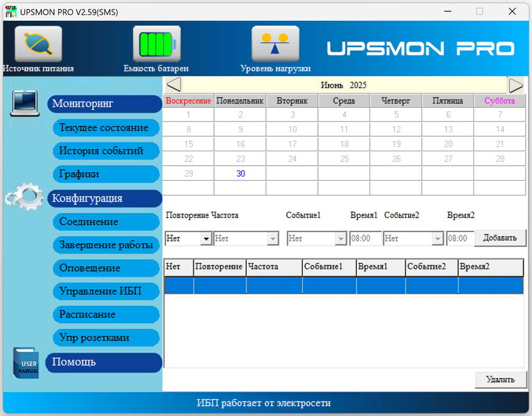Click the Нет table column header
532x416 pixels.
coord(179,268)
